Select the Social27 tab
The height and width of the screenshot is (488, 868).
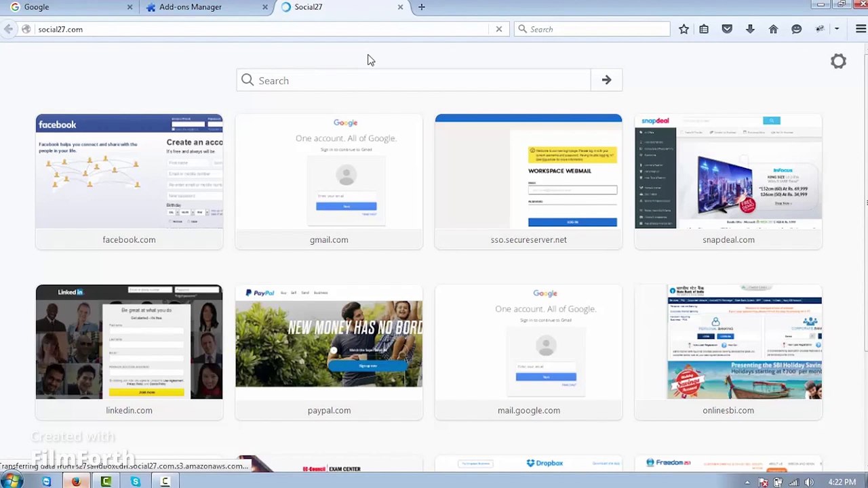[341, 7]
